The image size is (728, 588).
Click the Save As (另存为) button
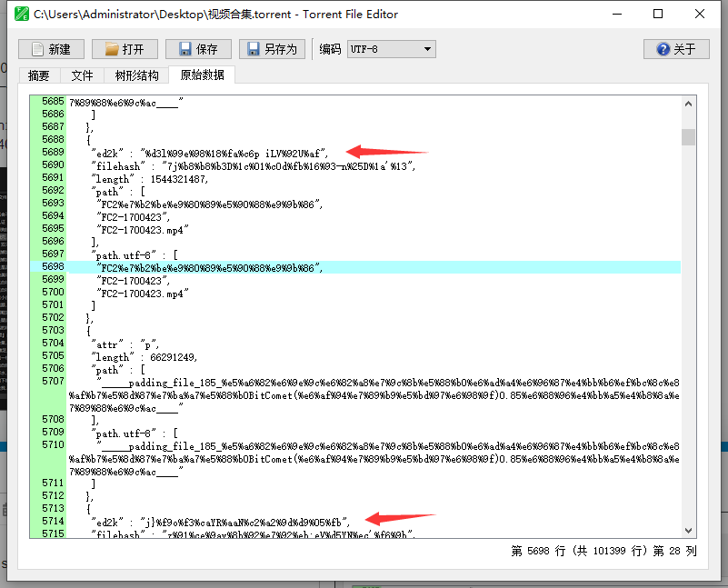[x=272, y=49]
